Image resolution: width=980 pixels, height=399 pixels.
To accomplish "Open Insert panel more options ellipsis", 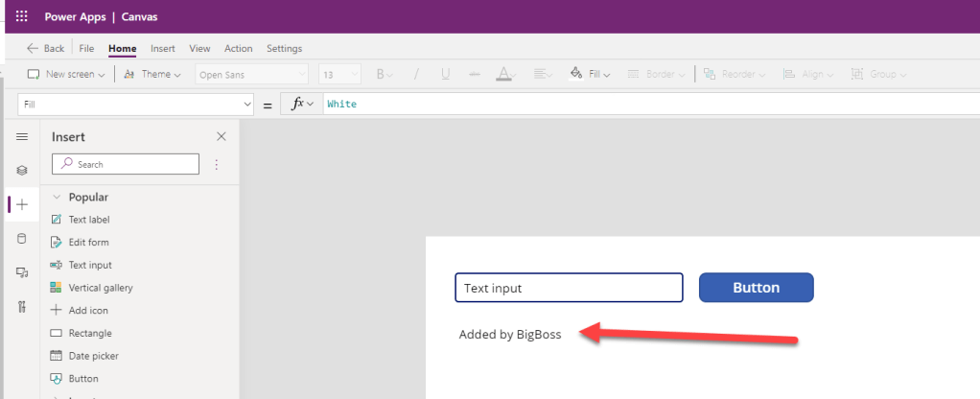I will click(x=216, y=165).
